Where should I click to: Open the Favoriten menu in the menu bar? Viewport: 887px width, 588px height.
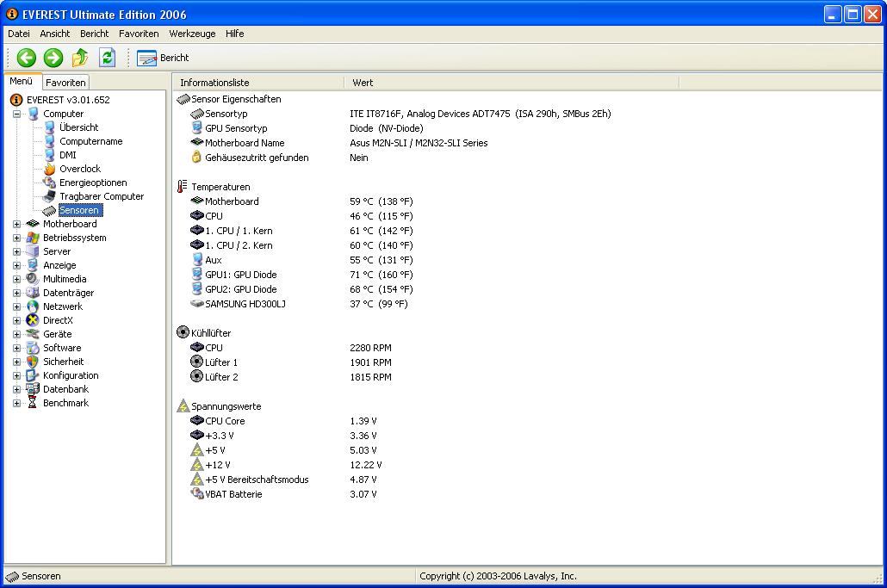point(139,34)
